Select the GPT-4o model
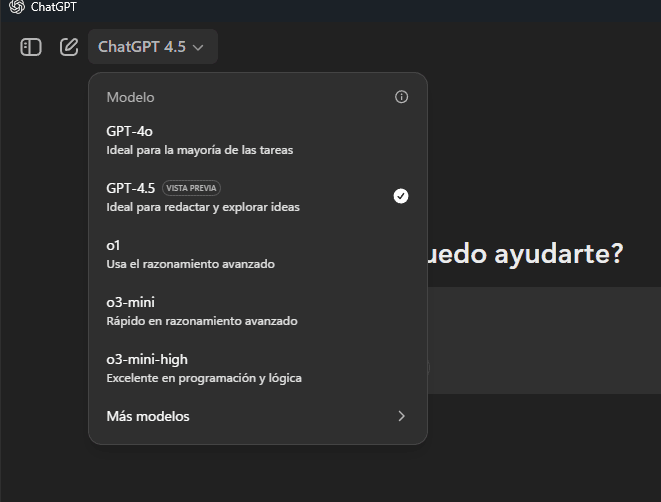Screen dimensions: 661x502 pyautogui.click(x=258, y=140)
